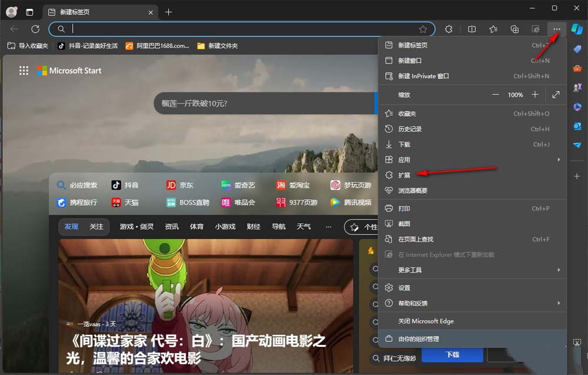Viewport: 588px width, 375px height.
Task: Open Copilot icon in sidebar
Action: (577, 29)
